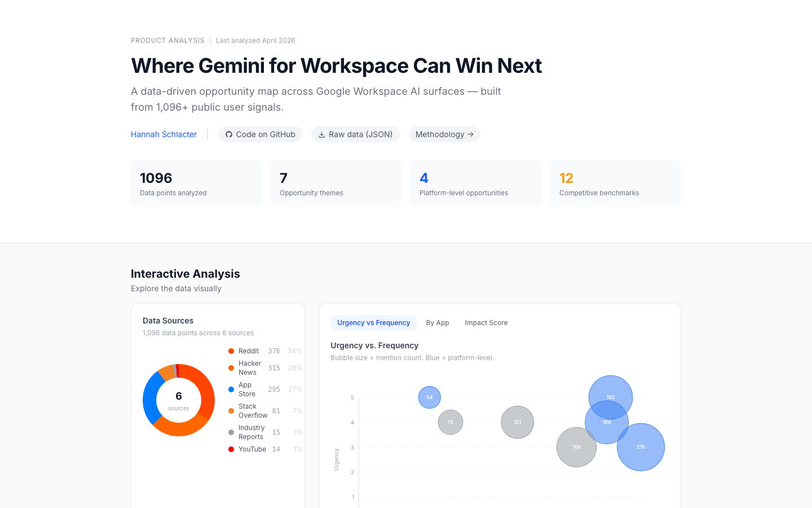Click the 1096 Data points analyzed card
The width and height of the screenshot is (812, 508).
[196, 183]
